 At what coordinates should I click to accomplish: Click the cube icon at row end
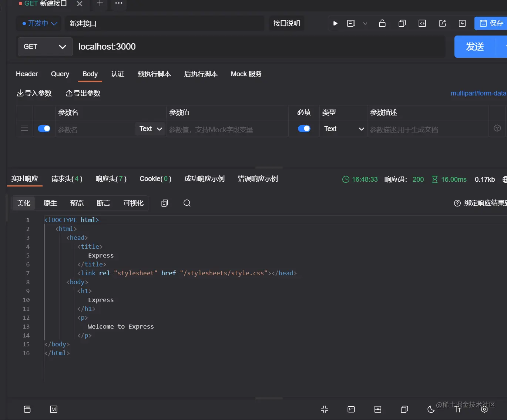click(497, 128)
